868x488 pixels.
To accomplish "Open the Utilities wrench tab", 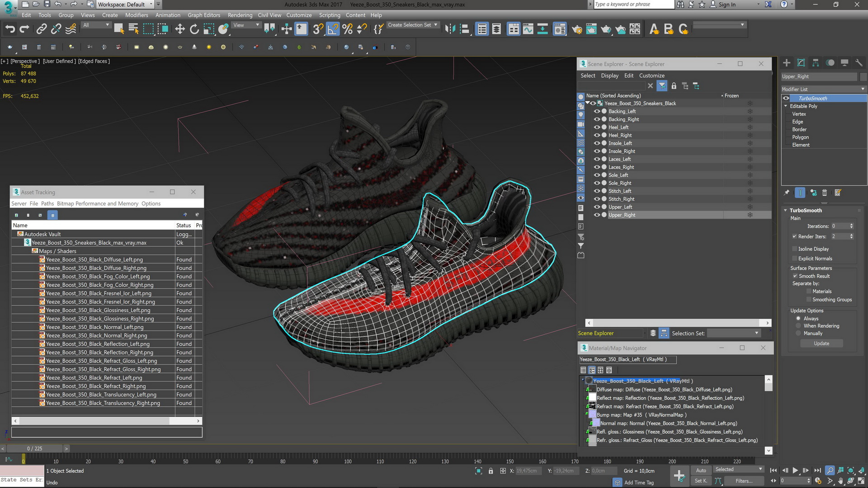I will [x=859, y=63].
